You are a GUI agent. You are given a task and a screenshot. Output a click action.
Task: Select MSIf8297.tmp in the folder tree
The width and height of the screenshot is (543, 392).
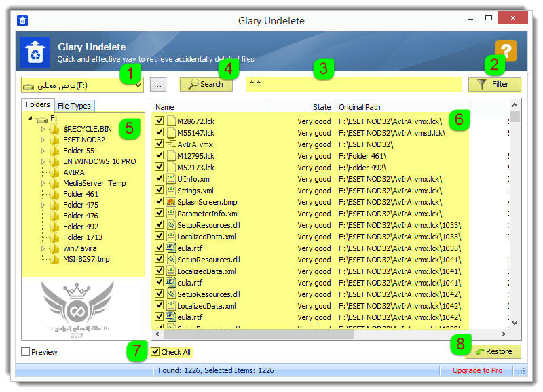(x=86, y=259)
